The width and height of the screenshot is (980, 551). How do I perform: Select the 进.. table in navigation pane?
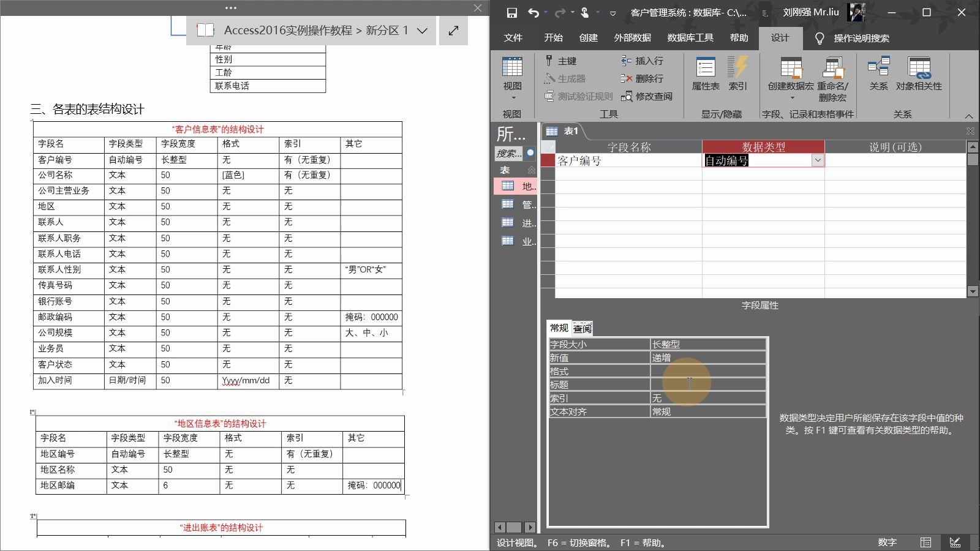tap(516, 223)
